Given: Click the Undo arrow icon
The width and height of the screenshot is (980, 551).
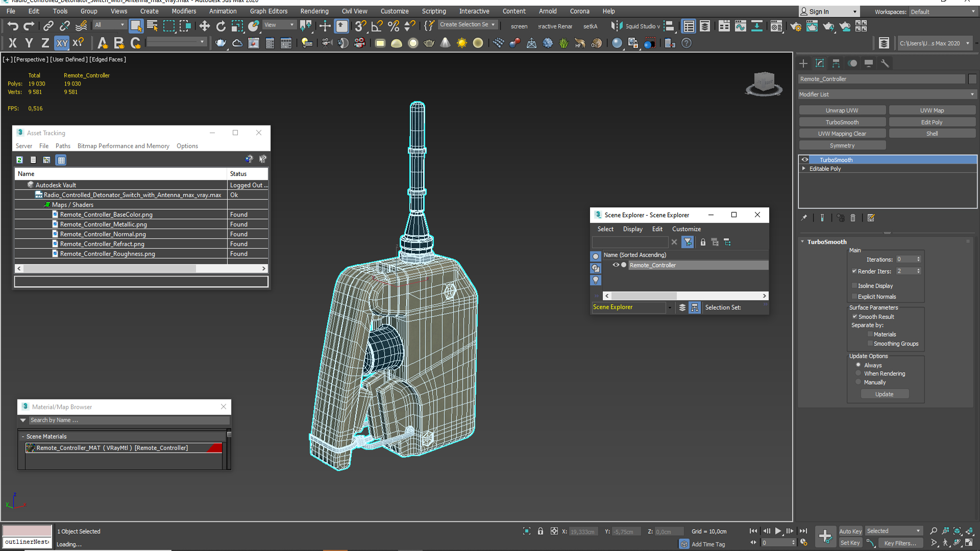Looking at the screenshot, I should [x=12, y=26].
